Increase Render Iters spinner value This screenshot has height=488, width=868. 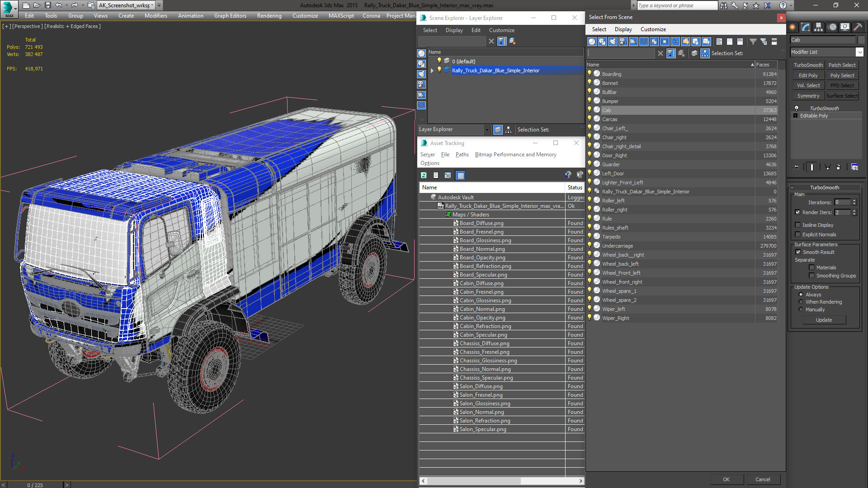click(854, 211)
